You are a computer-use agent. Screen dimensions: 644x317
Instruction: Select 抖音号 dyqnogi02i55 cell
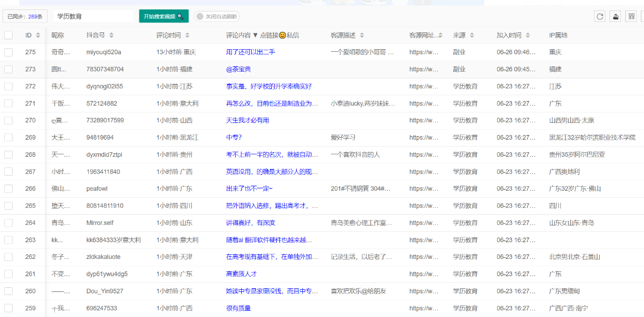click(x=104, y=86)
